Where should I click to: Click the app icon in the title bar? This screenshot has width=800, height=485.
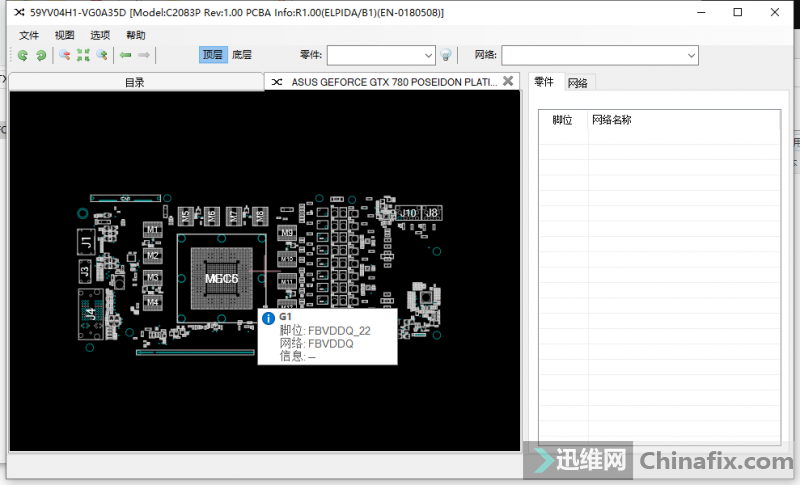coord(19,13)
